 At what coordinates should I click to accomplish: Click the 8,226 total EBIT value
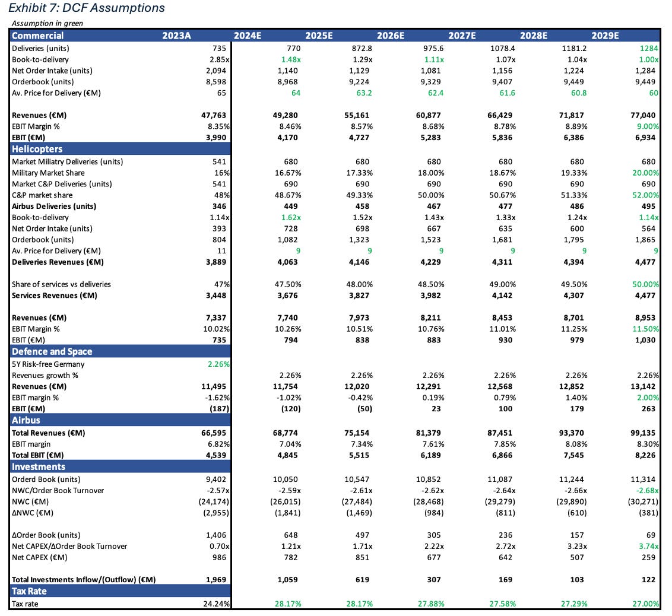pos(645,456)
